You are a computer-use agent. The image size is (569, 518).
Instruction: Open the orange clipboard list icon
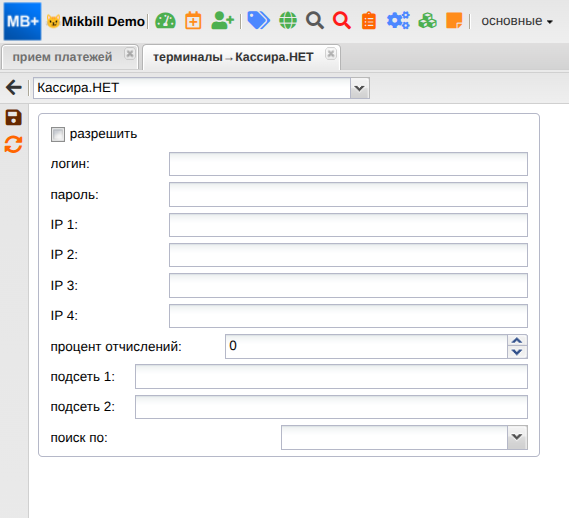369,21
